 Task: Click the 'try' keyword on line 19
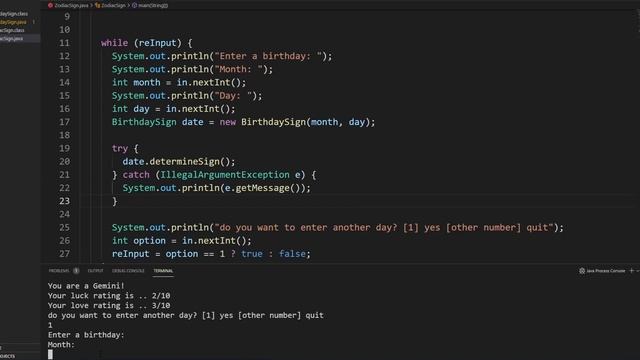[x=120, y=148]
